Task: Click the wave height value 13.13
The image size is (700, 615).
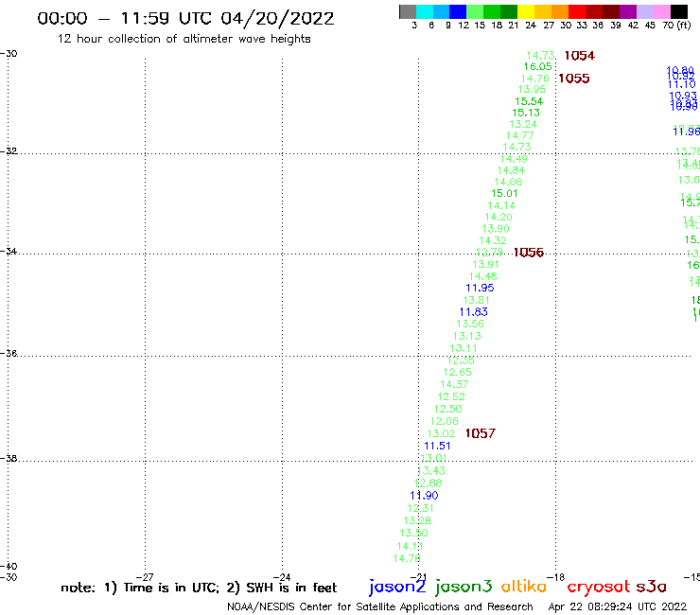Action: 467,336
